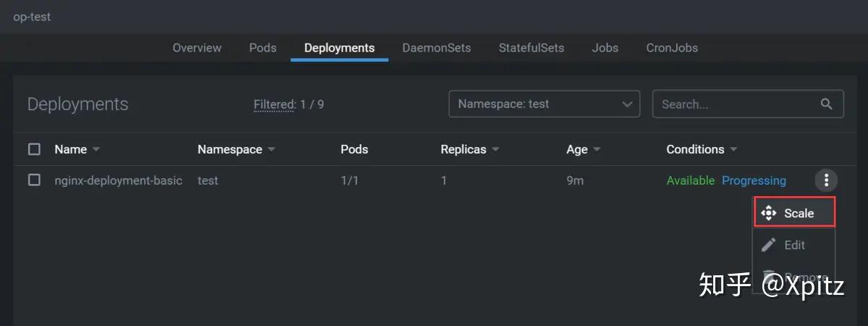Sort by the Namespace column arrow

(271, 150)
